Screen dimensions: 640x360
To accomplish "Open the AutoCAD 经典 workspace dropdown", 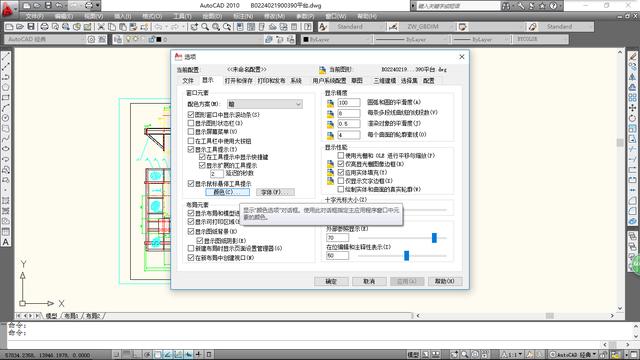I will [46, 40].
